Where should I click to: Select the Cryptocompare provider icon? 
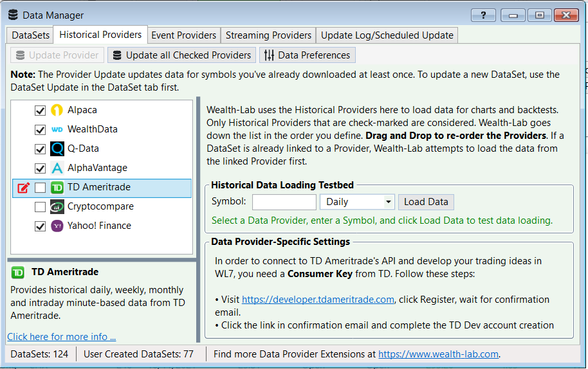(57, 206)
